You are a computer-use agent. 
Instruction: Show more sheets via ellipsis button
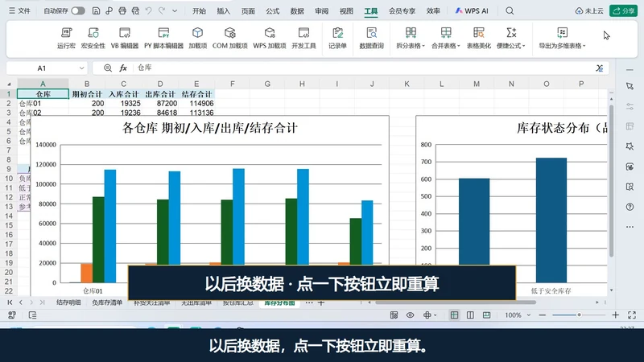(x=309, y=302)
